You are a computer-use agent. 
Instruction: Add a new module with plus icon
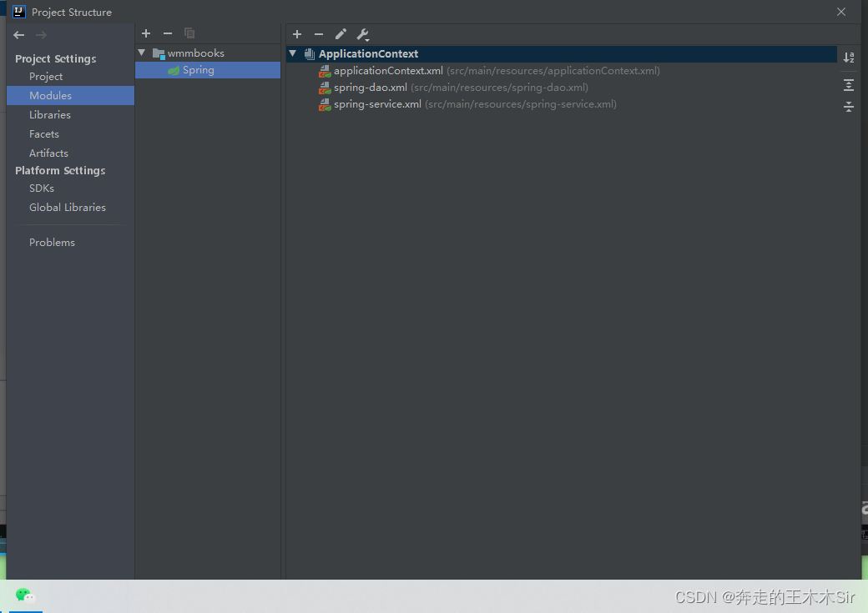click(146, 33)
